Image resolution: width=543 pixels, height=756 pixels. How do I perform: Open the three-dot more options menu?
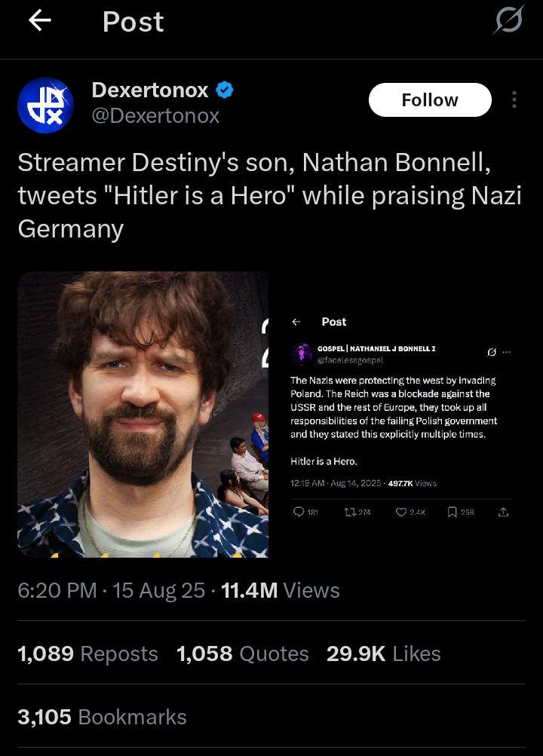click(514, 99)
